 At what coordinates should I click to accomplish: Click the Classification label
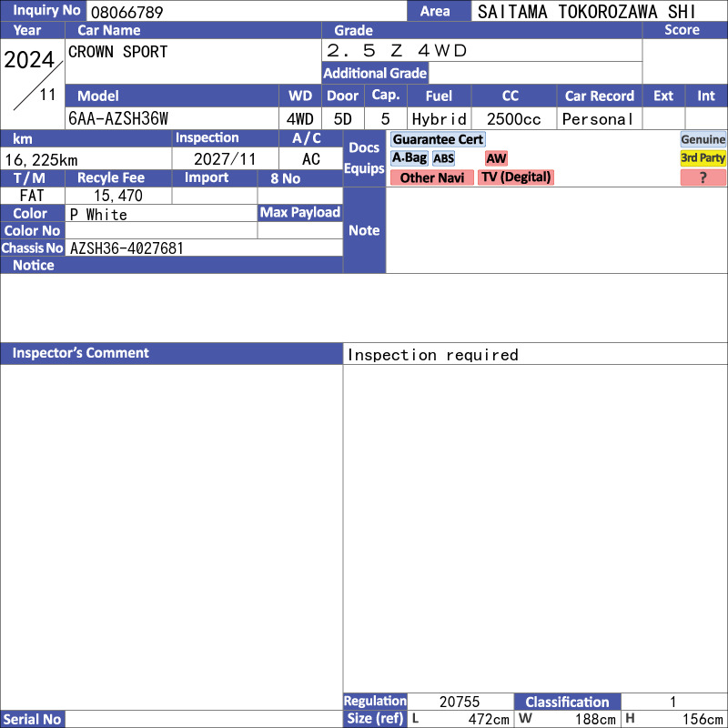pyautogui.click(x=567, y=702)
